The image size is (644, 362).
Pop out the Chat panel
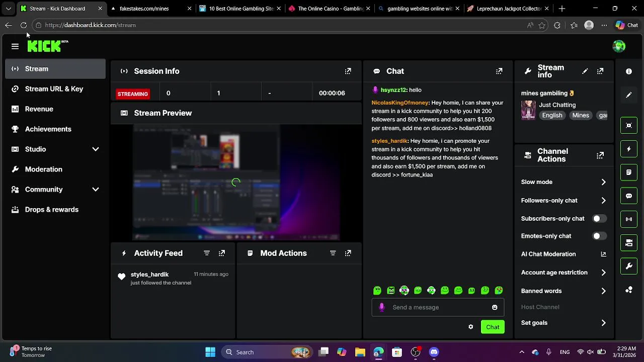pyautogui.click(x=499, y=71)
